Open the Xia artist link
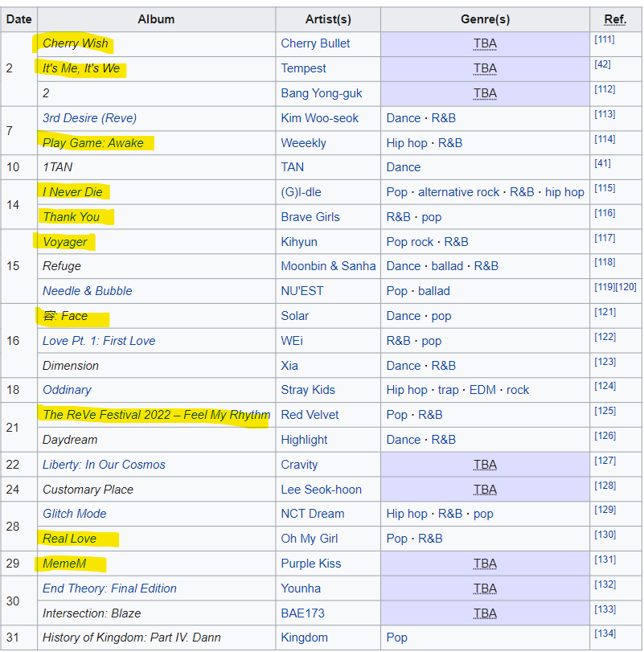644x652 pixels. (x=289, y=367)
